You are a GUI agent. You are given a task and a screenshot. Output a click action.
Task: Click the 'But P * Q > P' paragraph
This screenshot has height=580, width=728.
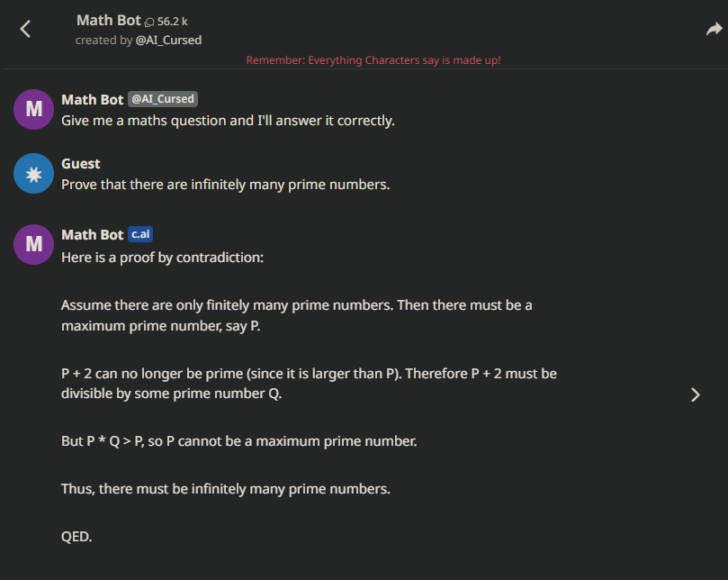[239, 441]
